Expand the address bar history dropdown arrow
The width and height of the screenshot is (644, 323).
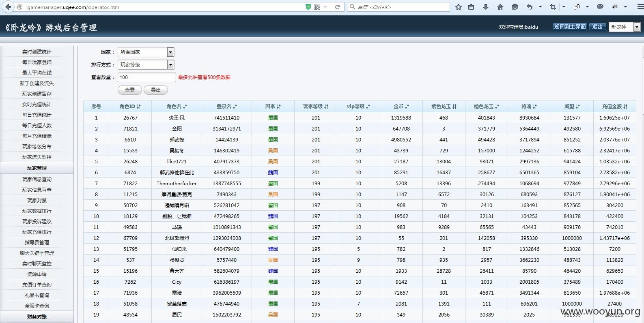click(325, 7)
